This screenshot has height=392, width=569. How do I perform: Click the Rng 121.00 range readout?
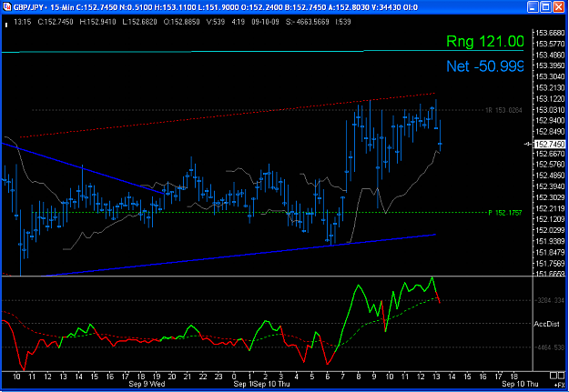[485, 41]
